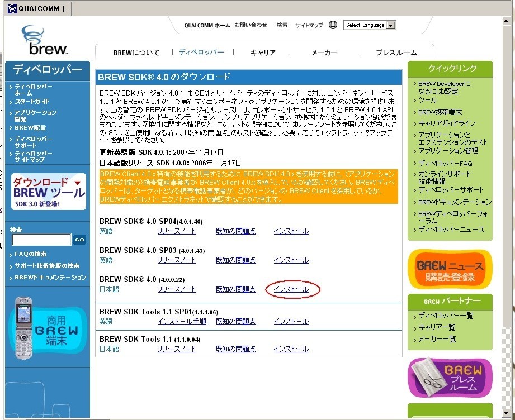Click インストール for SDK 4.0 SP03
The image size is (515, 420).
(291, 260)
